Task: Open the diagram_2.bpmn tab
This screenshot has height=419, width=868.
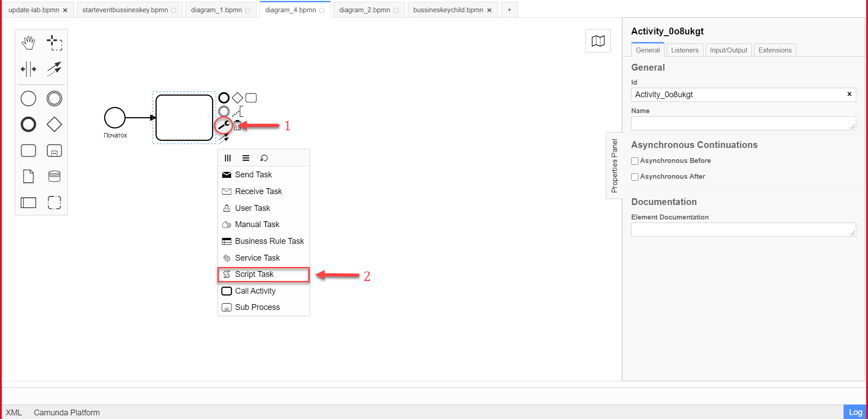Action: (364, 10)
